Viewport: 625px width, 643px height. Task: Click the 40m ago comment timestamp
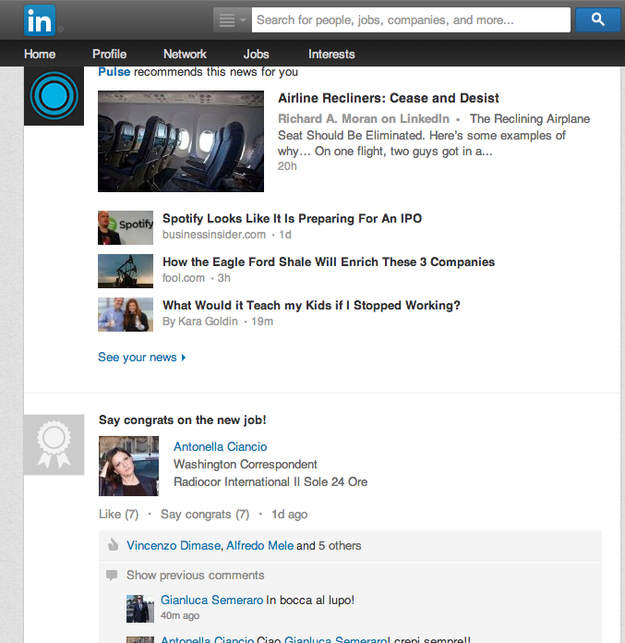(180, 616)
